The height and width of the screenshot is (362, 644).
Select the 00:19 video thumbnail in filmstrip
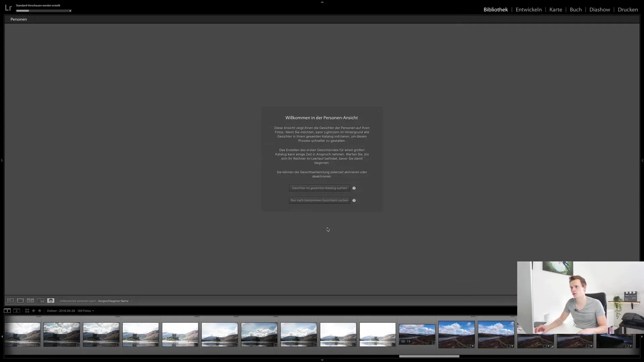(x=417, y=335)
